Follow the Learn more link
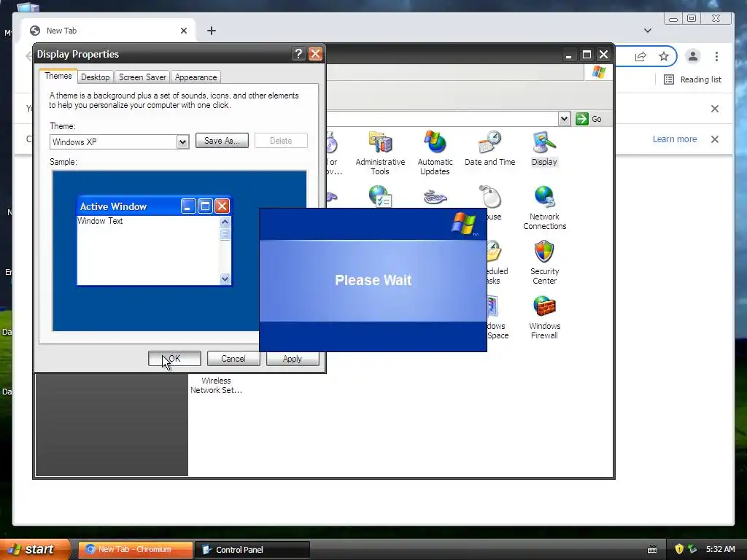Viewport: 747px width, 560px height. click(x=675, y=139)
